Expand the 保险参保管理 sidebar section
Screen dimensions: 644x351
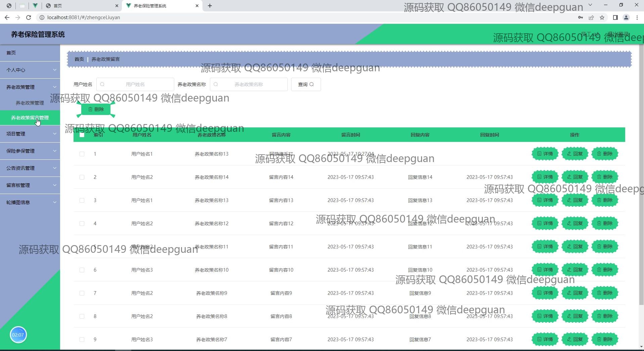(x=30, y=151)
